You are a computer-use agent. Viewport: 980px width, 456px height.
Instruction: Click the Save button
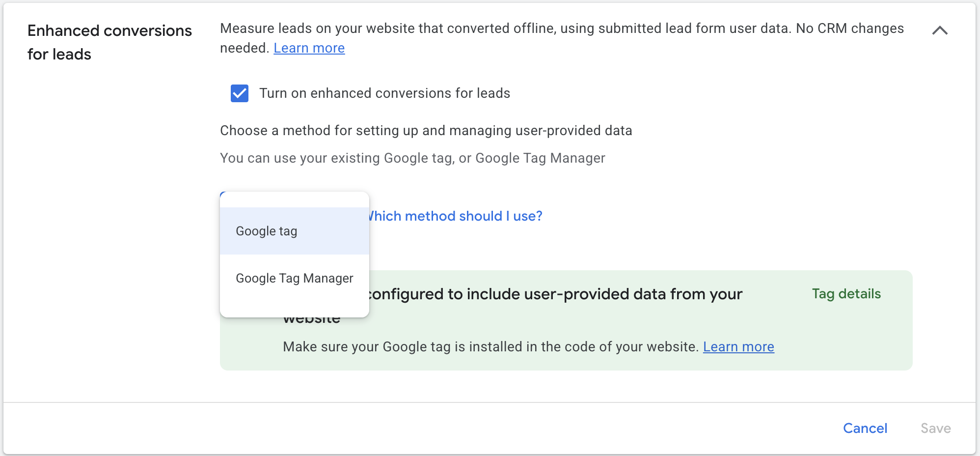tap(935, 428)
